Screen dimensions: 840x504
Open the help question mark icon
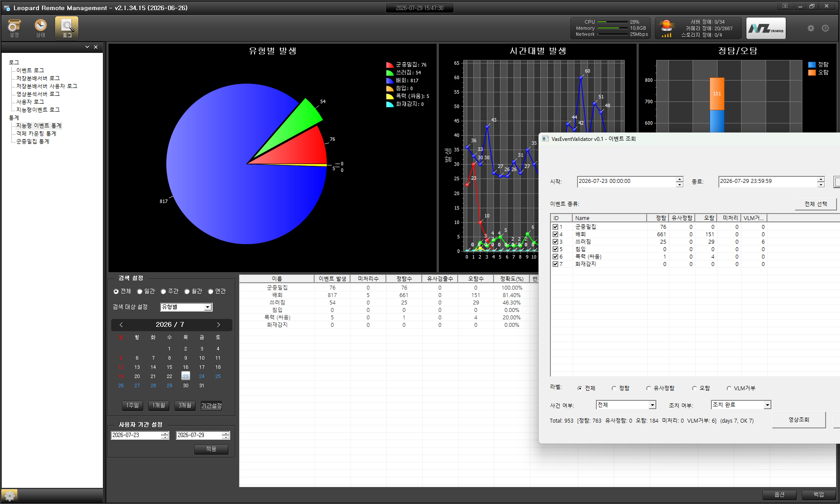pyautogui.click(x=825, y=28)
